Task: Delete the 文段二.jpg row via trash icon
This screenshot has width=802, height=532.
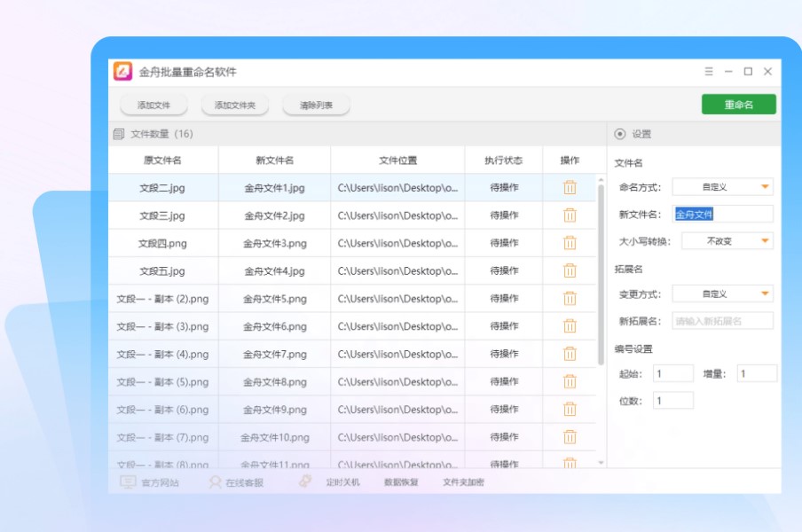Action: coord(570,188)
